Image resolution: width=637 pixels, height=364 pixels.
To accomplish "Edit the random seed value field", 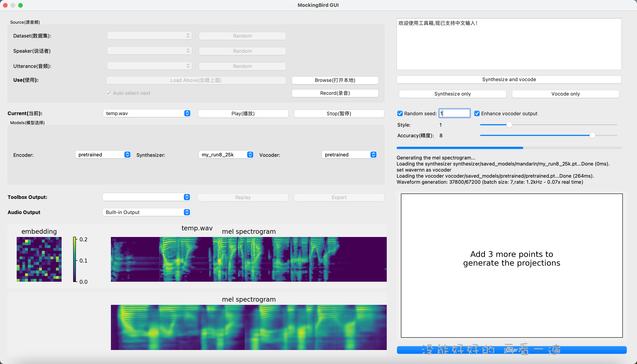I will (x=454, y=113).
